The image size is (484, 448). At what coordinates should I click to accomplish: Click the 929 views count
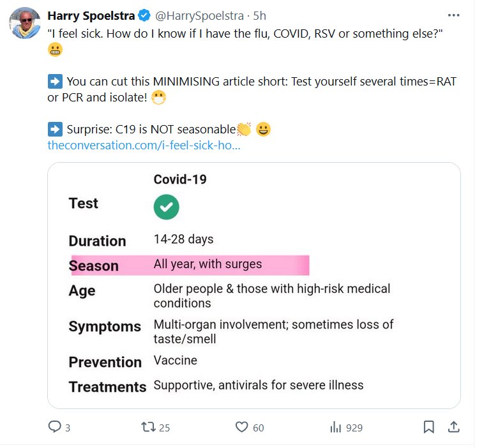354,428
